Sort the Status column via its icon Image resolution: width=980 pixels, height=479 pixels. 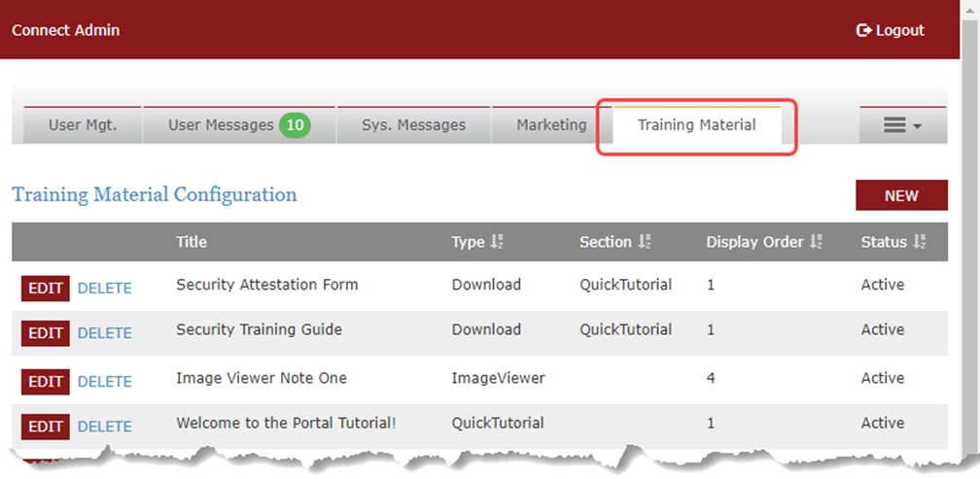click(920, 243)
